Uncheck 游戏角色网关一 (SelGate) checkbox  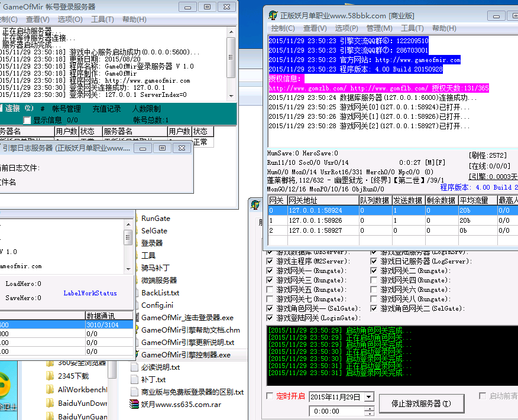coord(270,308)
